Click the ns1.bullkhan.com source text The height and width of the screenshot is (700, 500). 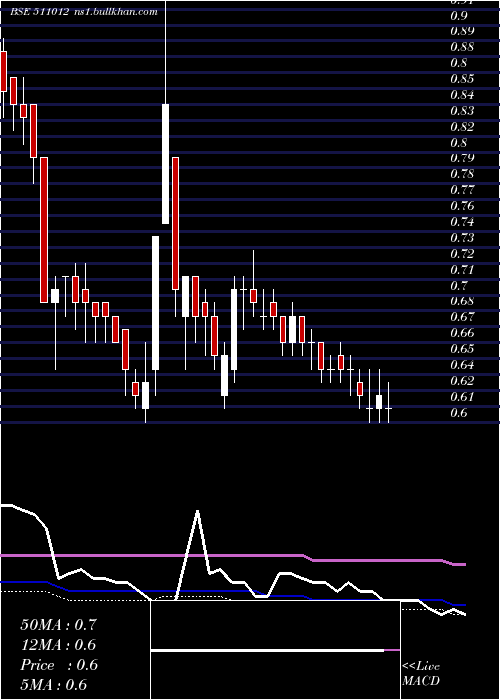pyautogui.click(x=115, y=12)
